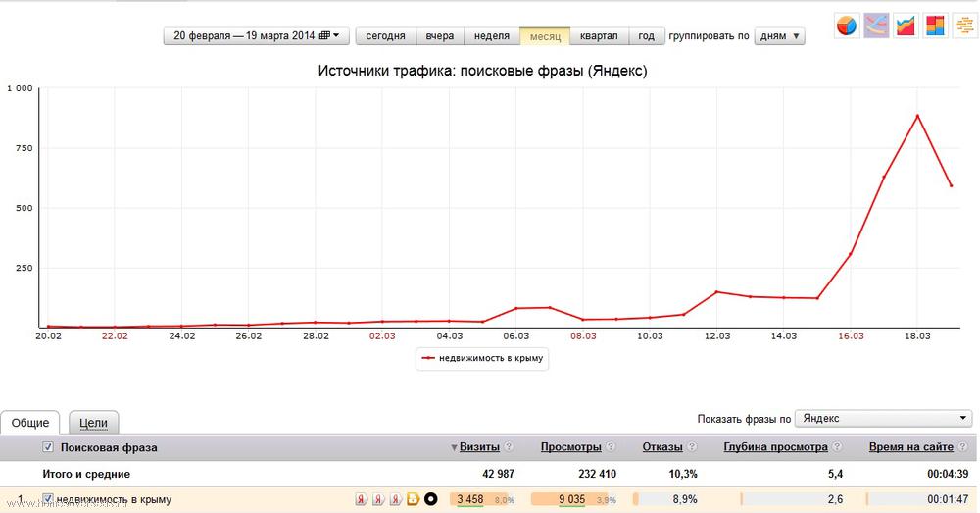Viewport: 980px width, 513px height.
Task: Open the tag cloud view icon
Action: [x=964, y=26]
